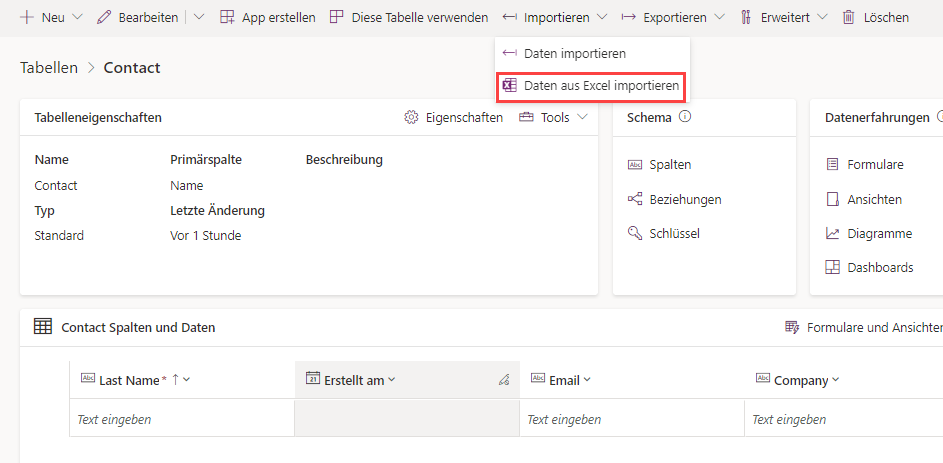Click Diese Tabelle verwenden button
Screen dimensions: 943x463
pos(409,17)
